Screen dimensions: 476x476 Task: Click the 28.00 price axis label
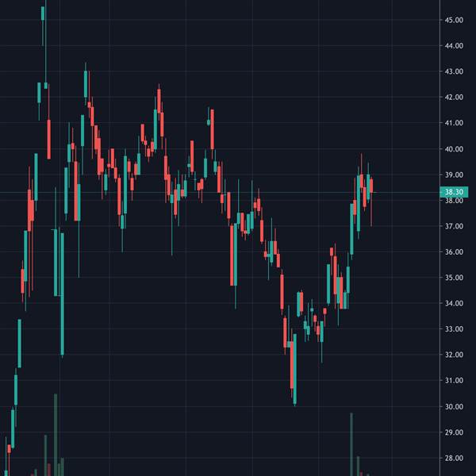coord(454,458)
